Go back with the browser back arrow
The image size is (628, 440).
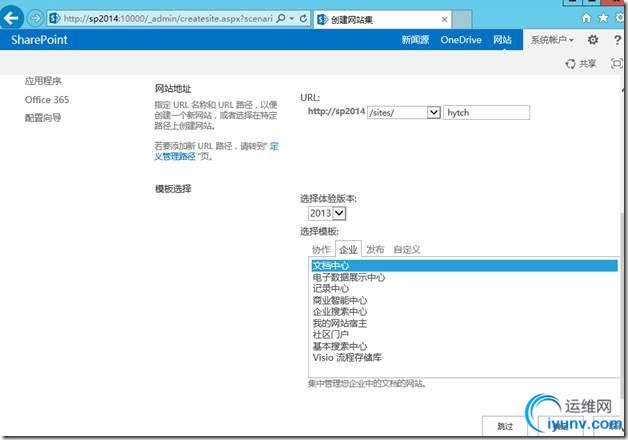(x=12, y=18)
